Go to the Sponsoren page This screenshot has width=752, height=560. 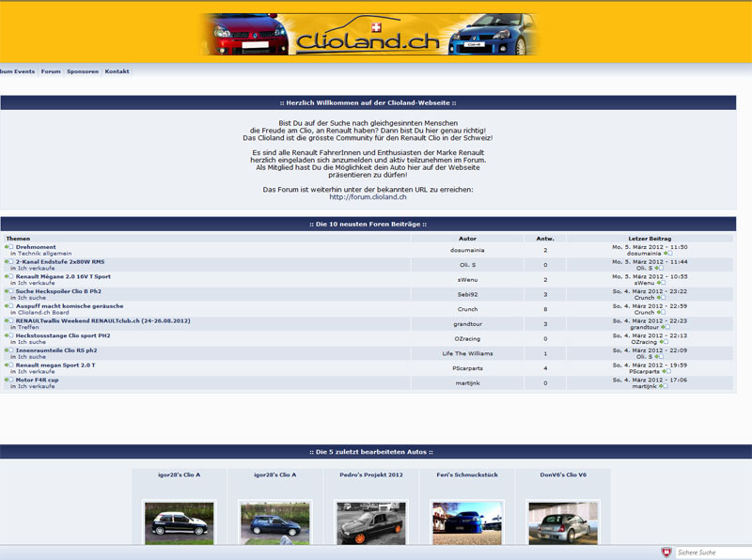point(83,71)
